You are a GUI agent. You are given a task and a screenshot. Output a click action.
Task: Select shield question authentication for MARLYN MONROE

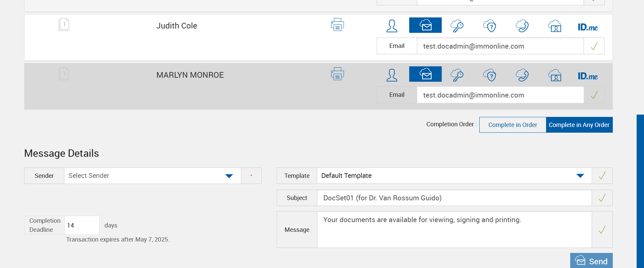point(490,75)
